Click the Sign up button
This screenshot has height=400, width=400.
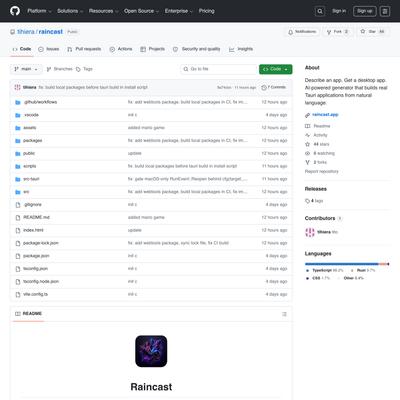click(365, 11)
